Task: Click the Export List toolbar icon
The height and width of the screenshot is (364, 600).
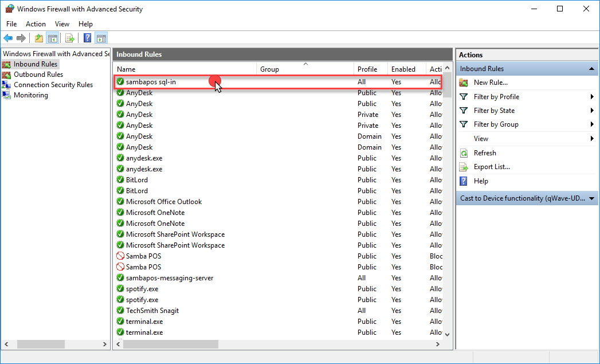Action: tap(70, 38)
